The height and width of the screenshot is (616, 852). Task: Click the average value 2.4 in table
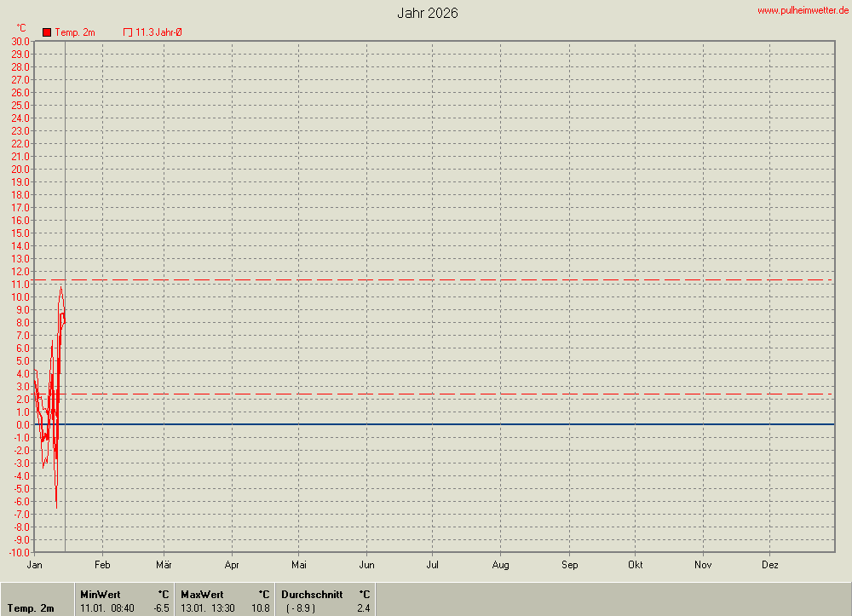[x=364, y=608]
